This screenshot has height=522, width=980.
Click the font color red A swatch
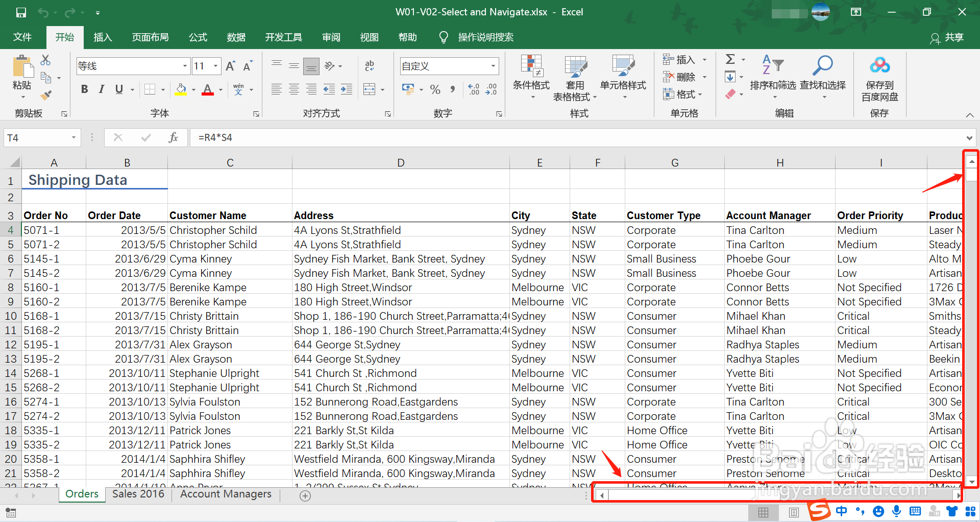point(208,90)
